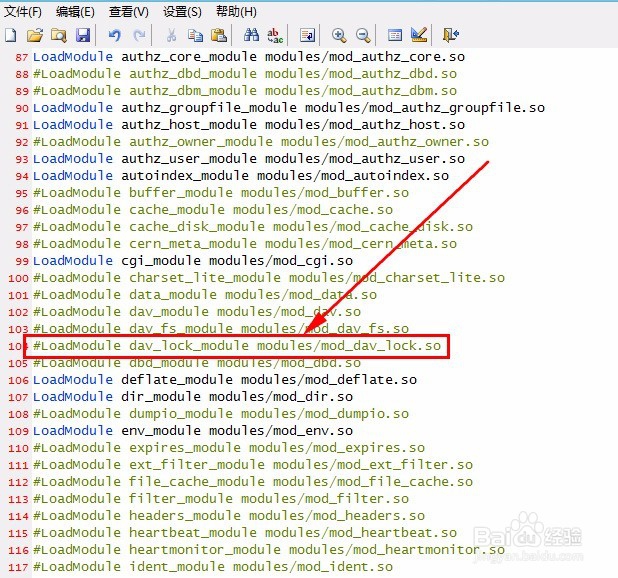Toggle word wrap icon

pos(307,35)
